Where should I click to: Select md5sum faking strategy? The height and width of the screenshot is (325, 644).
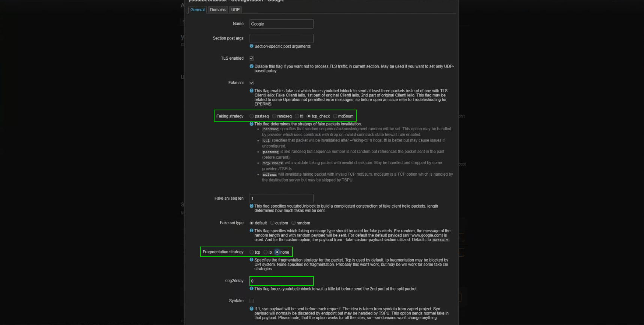(335, 116)
